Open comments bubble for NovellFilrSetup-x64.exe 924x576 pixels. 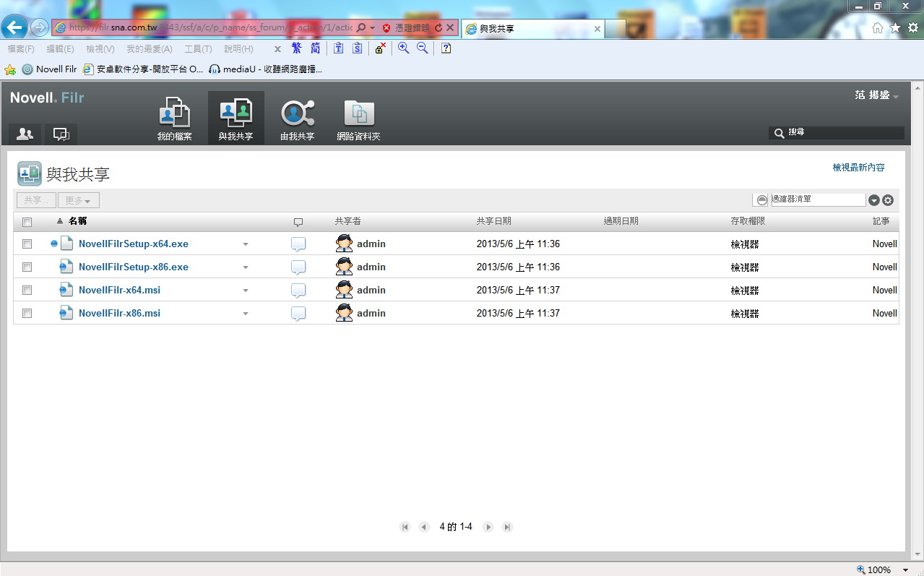(x=298, y=244)
